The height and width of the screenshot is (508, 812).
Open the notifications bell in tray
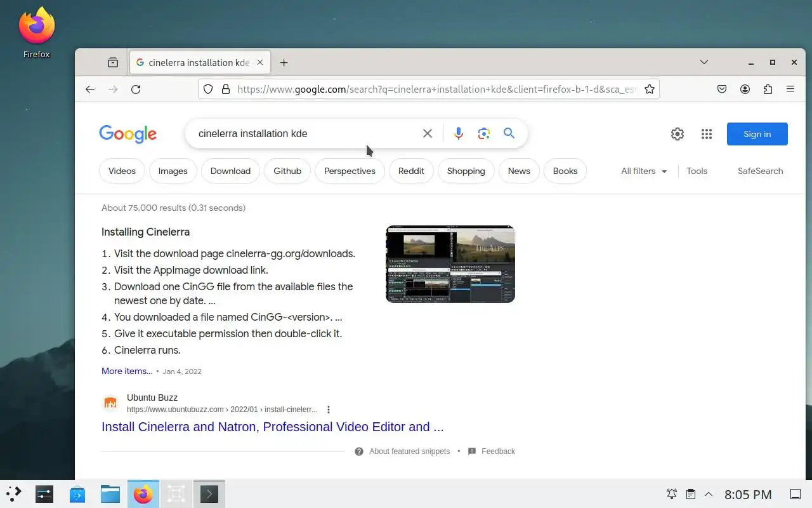coord(672,494)
